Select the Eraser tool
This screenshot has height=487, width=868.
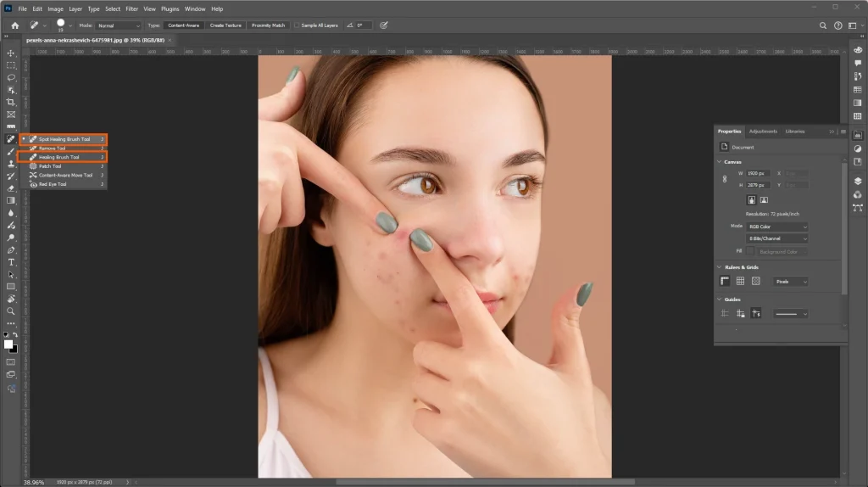click(10, 188)
